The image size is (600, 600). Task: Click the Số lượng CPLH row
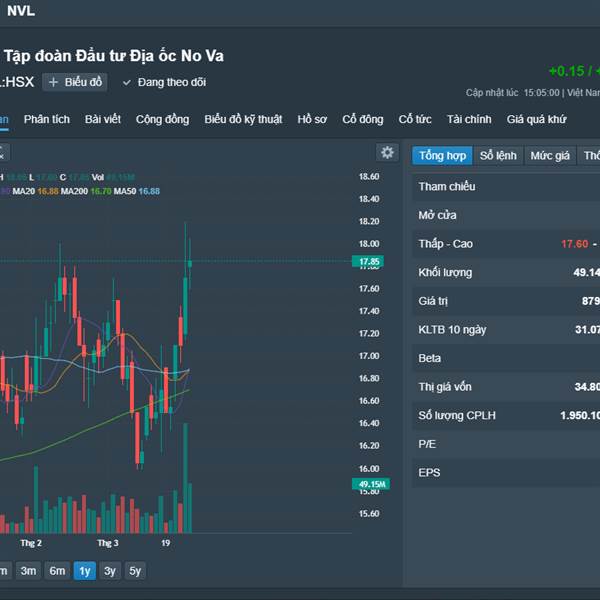click(x=506, y=416)
